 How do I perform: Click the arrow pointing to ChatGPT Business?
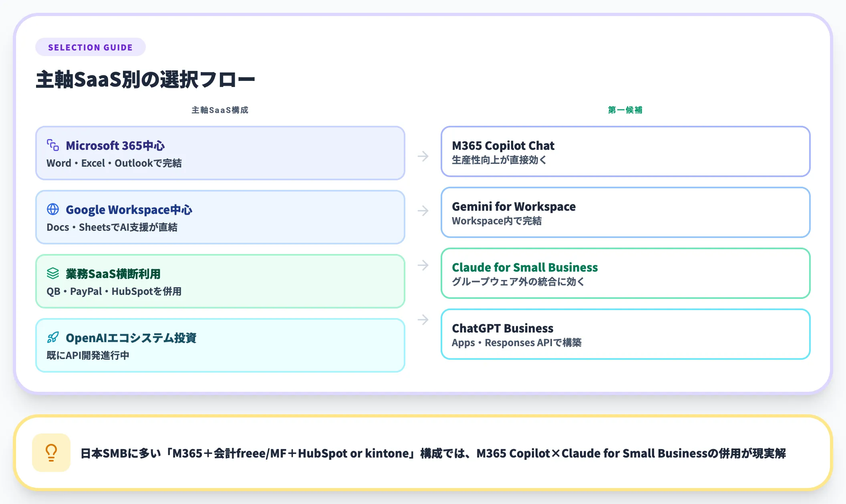(x=423, y=320)
